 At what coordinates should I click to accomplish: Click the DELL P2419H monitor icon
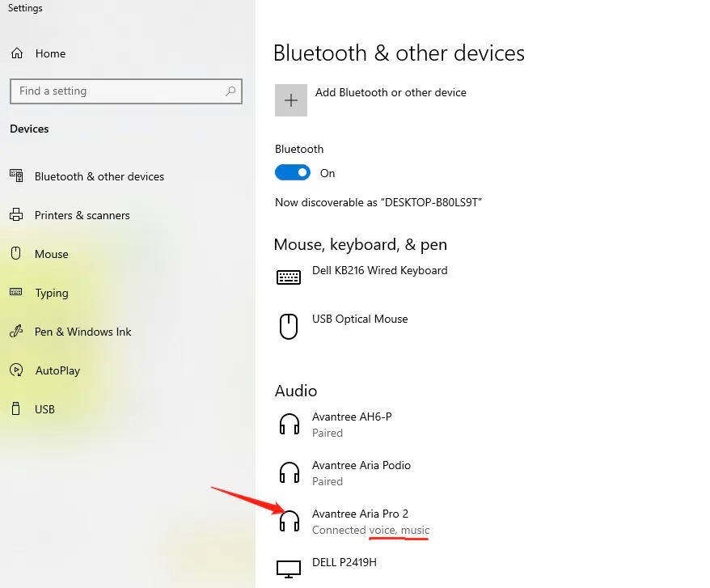[x=289, y=569]
